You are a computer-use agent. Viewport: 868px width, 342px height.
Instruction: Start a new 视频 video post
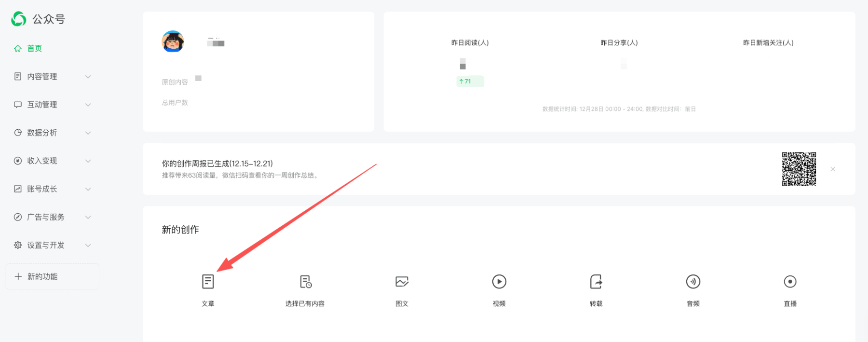coord(499,282)
